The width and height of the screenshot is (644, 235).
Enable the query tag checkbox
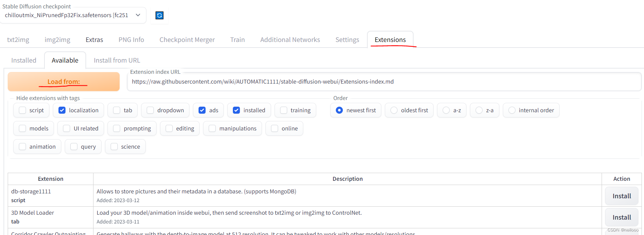click(x=74, y=147)
